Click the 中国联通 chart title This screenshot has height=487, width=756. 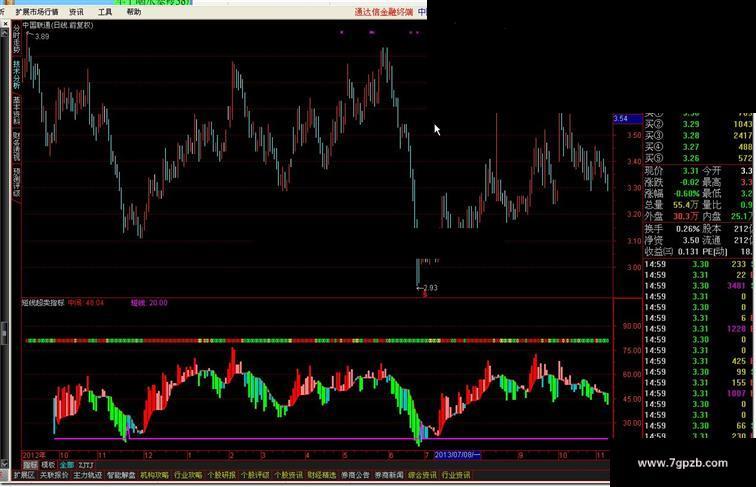point(58,25)
